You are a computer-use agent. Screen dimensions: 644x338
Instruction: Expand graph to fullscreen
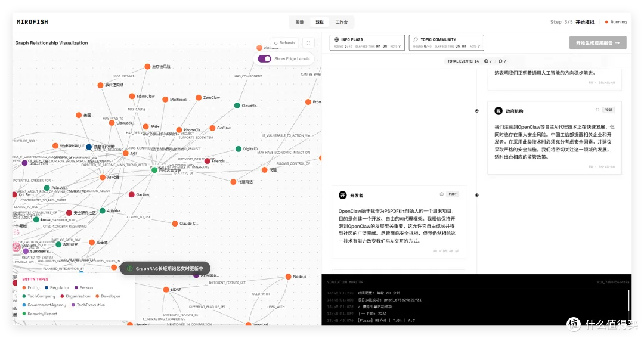click(x=308, y=43)
